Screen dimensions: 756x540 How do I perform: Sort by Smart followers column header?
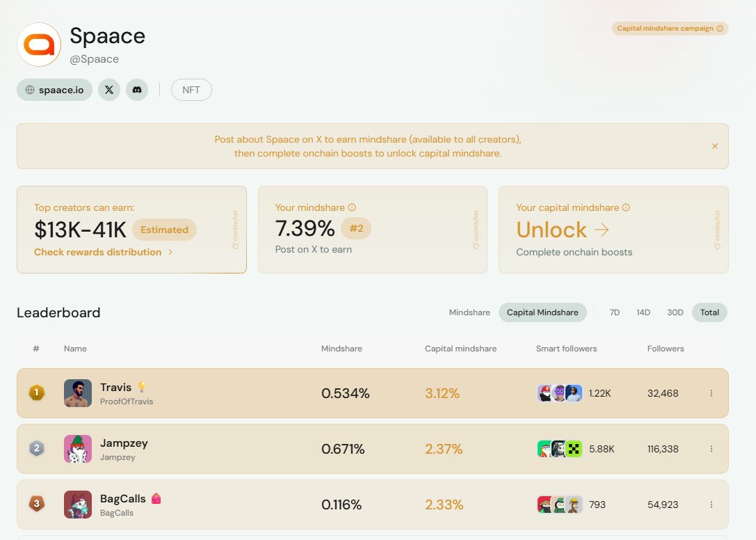567,349
